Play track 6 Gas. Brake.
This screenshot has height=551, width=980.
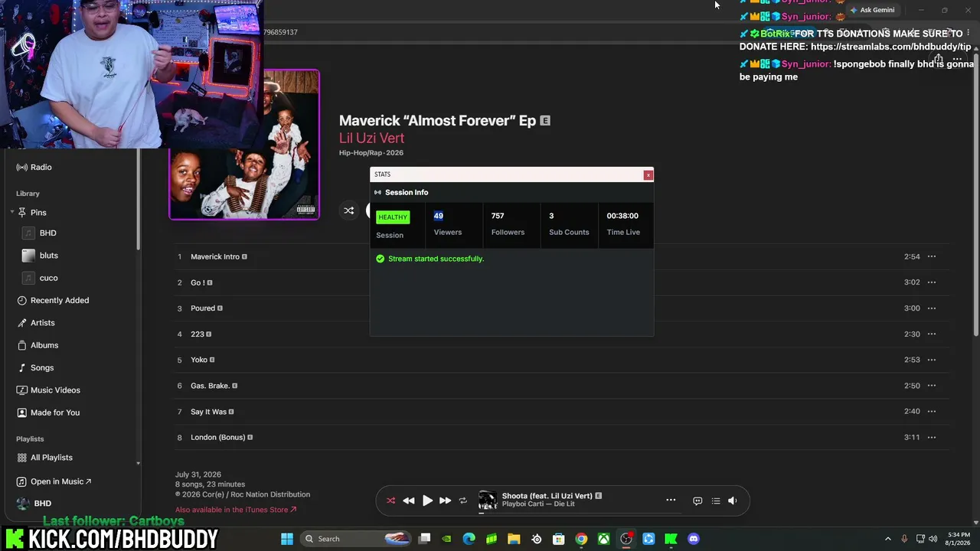pos(563,386)
